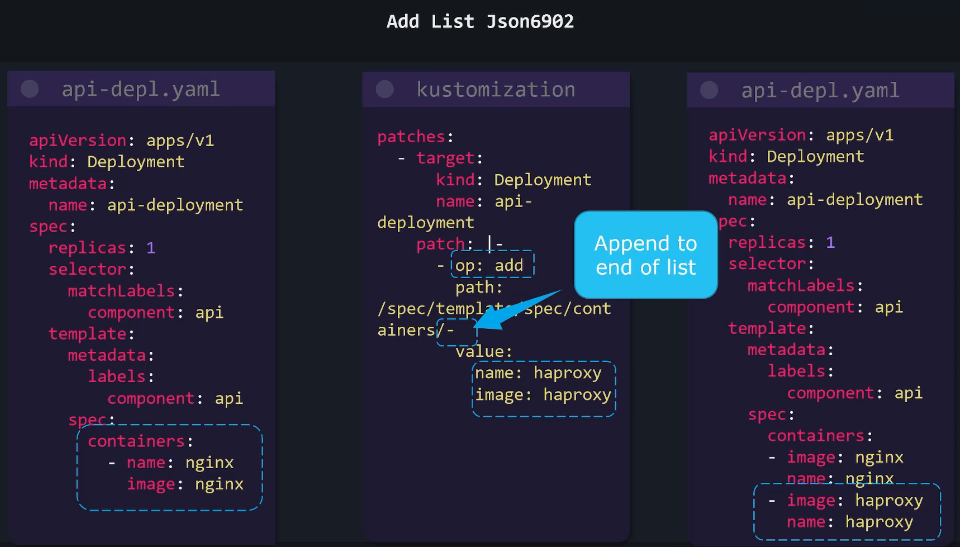Click 'matchLabels:' in right panel
960x547 pixels.
coord(805,285)
